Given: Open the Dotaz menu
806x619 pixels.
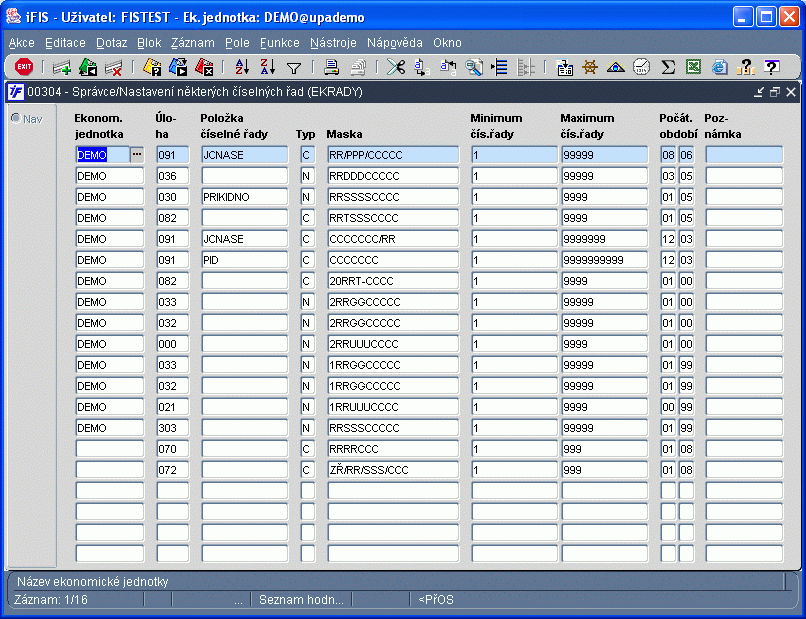Looking at the screenshot, I should pos(112,43).
